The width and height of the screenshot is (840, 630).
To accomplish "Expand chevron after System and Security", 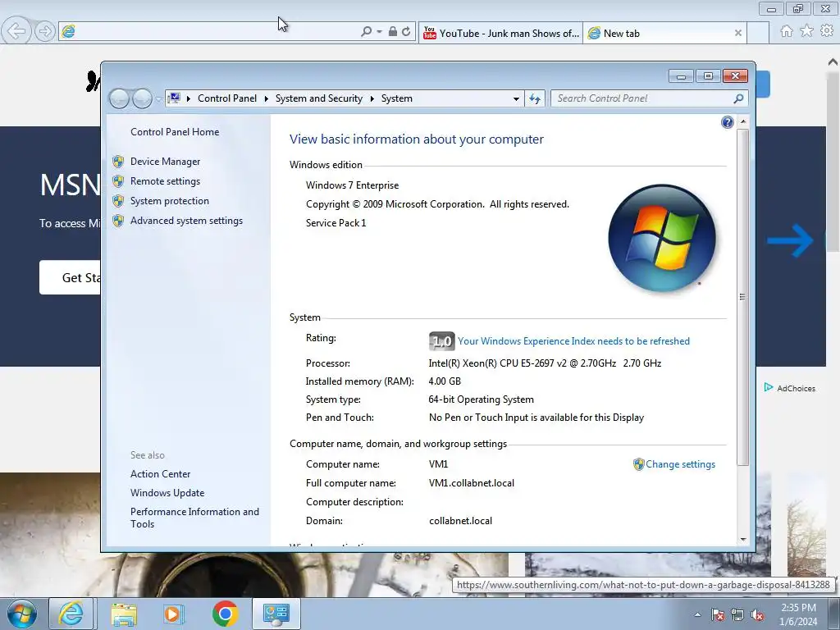I will [372, 98].
